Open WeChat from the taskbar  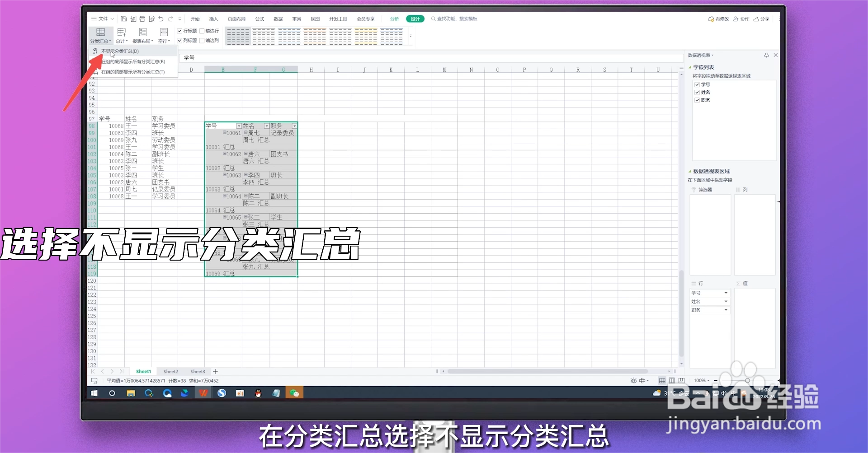click(x=294, y=393)
